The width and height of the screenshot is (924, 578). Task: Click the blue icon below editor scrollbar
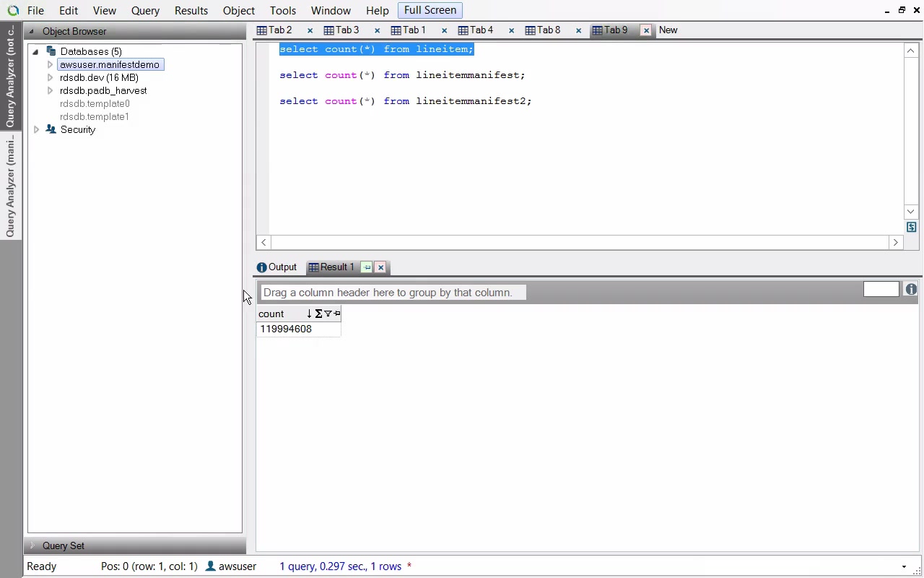click(911, 228)
